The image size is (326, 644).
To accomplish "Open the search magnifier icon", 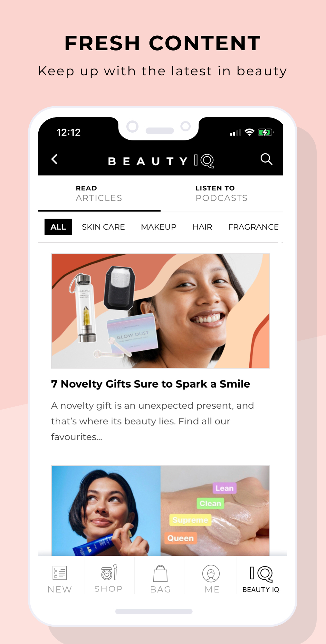I will coord(266,159).
